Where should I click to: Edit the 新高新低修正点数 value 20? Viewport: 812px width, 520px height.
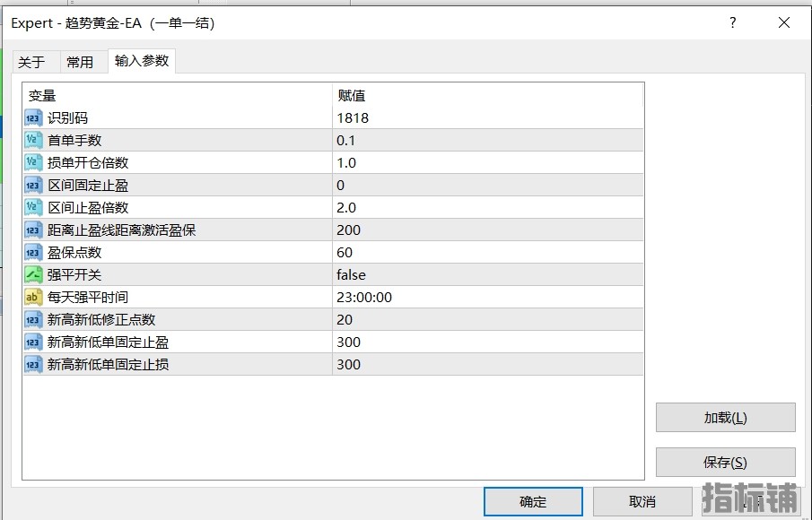[x=488, y=320]
